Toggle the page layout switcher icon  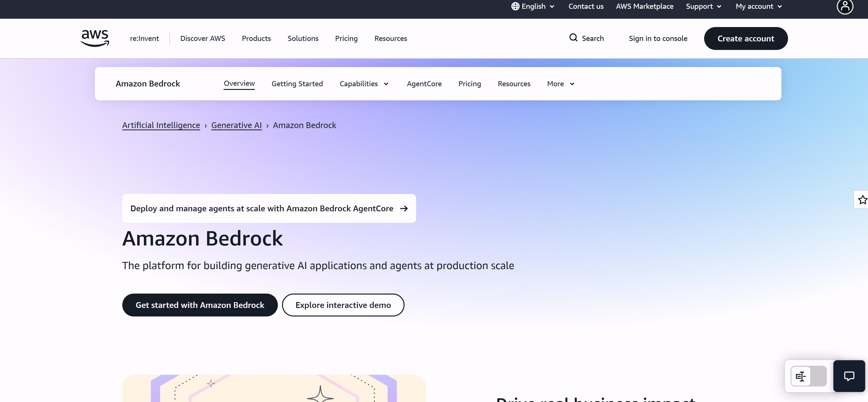[x=801, y=376]
